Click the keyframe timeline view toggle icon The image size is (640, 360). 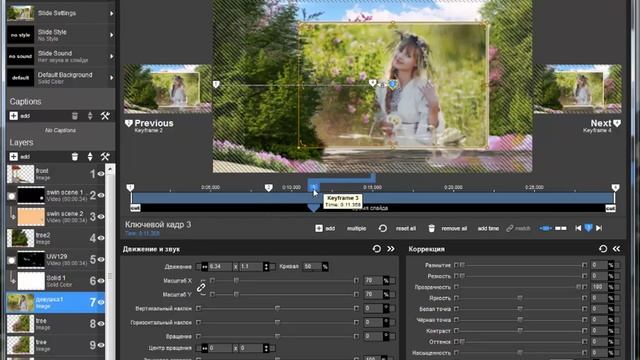(545, 228)
